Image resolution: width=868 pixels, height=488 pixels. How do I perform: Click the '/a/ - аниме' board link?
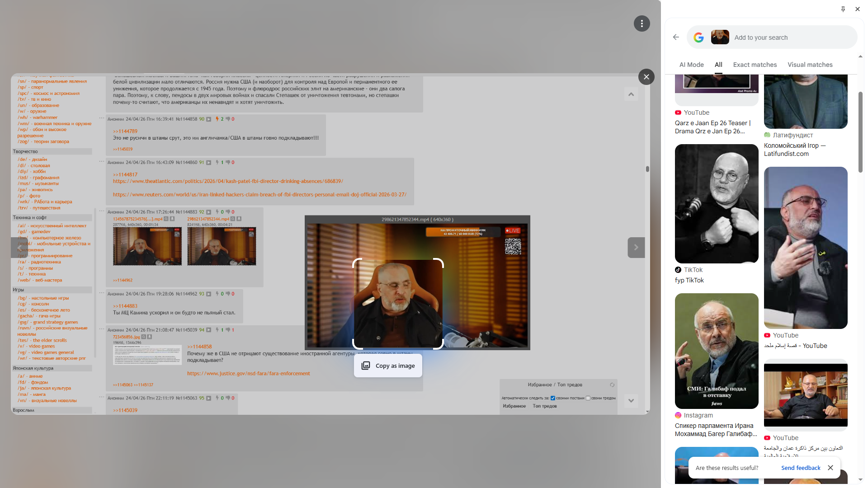[30, 376]
